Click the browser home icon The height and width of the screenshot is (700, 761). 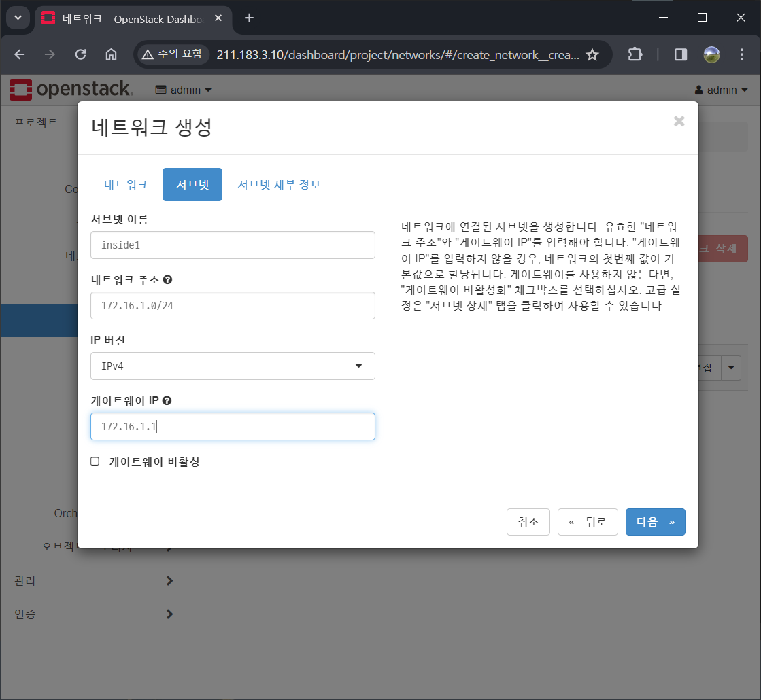(111, 54)
